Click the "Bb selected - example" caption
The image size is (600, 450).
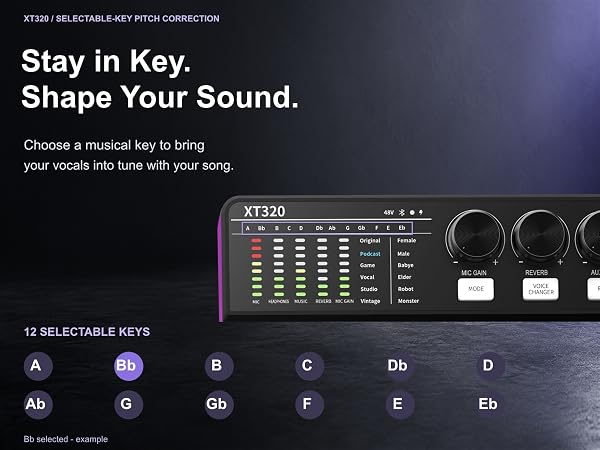pos(65,439)
